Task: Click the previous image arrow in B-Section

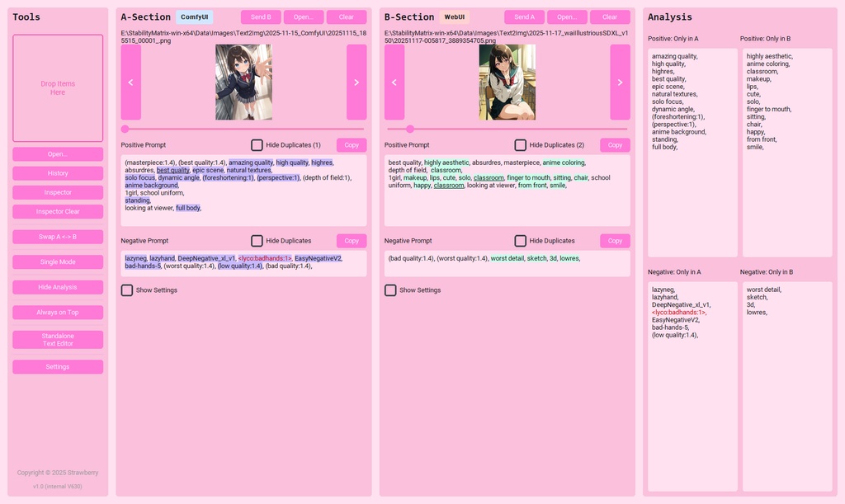Action: pos(393,82)
